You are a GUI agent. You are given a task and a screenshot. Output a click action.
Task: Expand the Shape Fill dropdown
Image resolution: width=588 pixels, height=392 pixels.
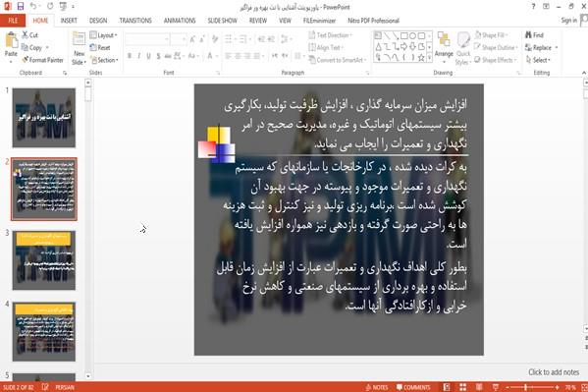click(491, 35)
